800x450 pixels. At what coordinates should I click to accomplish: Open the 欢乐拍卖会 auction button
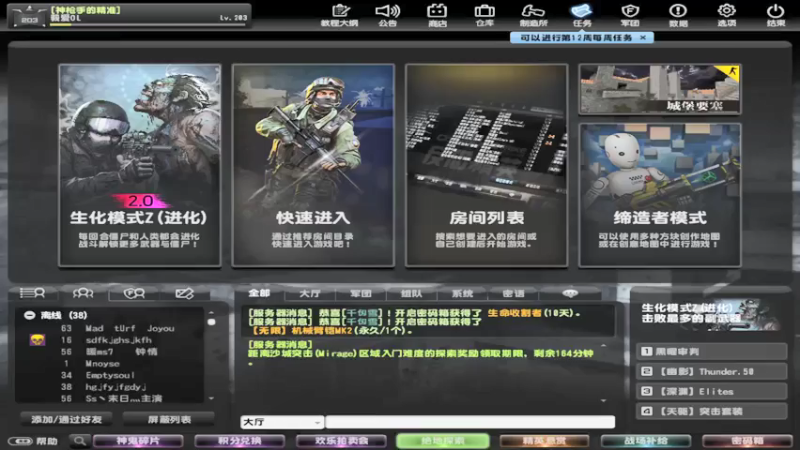(x=341, y=441)
